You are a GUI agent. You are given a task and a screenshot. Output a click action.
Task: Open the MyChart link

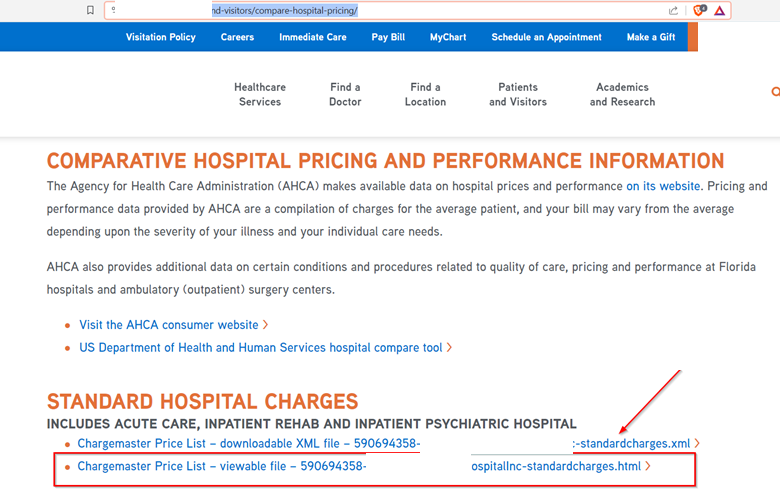(x=446, y=37)
